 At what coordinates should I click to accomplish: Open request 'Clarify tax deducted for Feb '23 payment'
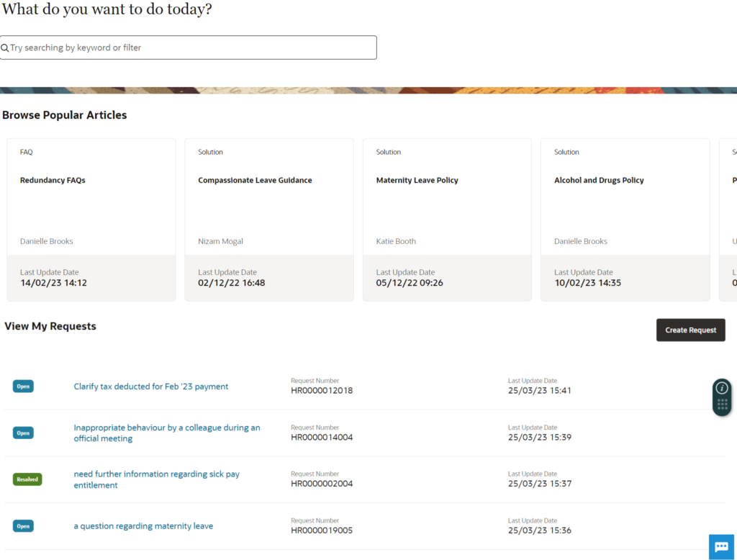(150, 387)
